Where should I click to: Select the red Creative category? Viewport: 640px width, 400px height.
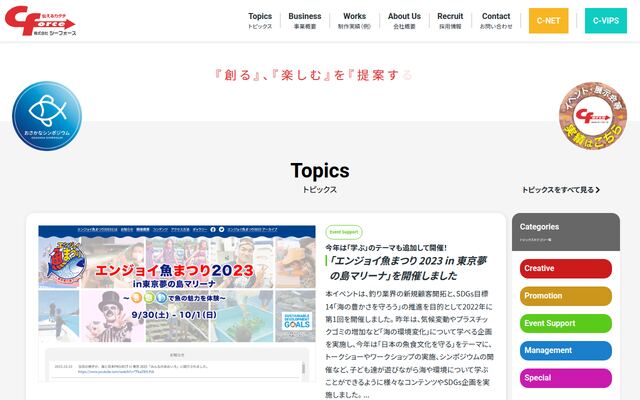pos(566,269)
